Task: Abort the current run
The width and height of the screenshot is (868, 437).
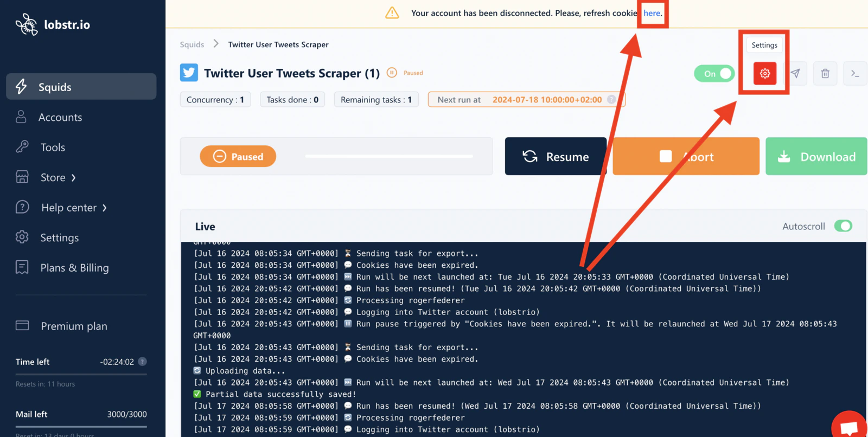Action: pos(686,156)
